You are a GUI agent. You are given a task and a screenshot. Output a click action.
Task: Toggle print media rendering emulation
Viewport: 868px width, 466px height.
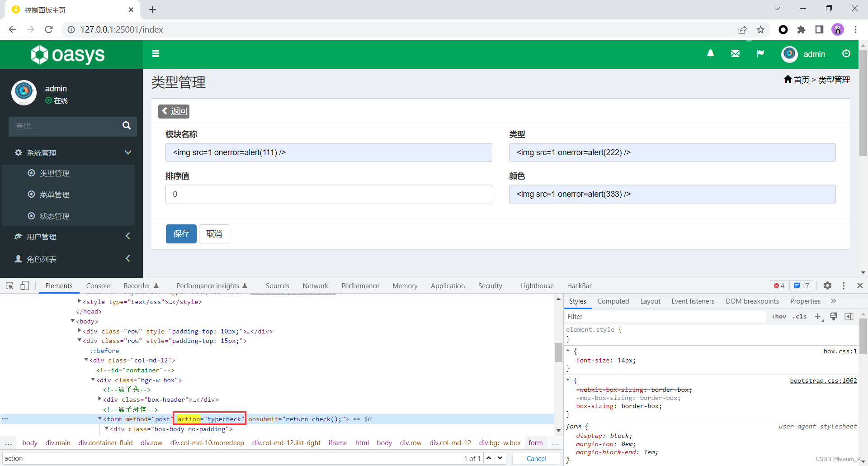(x=834, y=316)
